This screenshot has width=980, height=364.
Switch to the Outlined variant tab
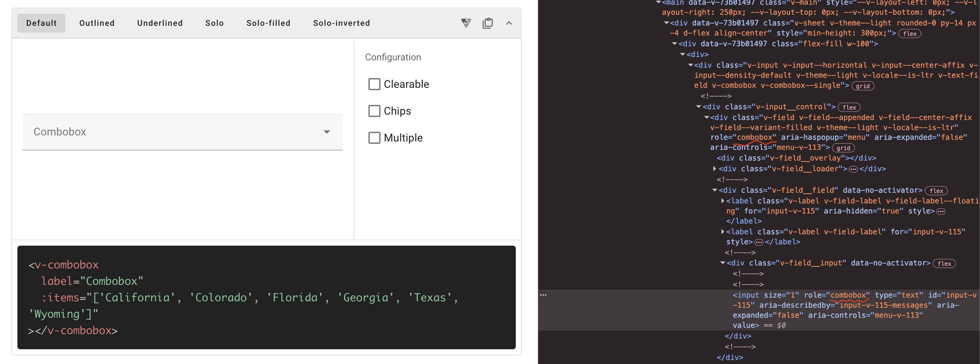97,23
